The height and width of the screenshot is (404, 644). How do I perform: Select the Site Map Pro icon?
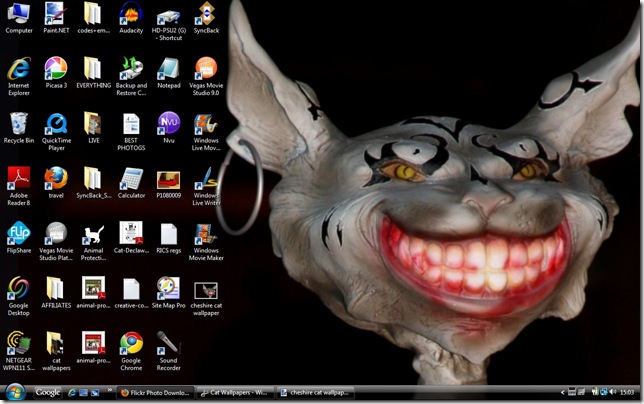168,289
